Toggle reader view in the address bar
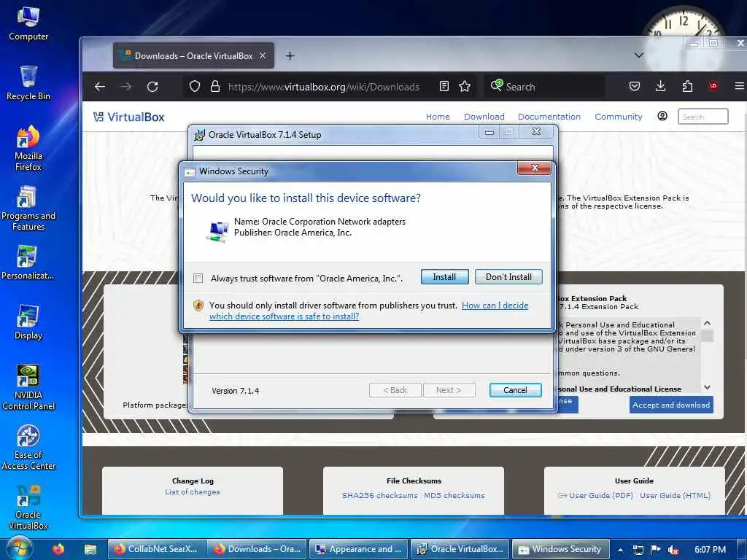The width and height of the screenshot is (747, 560). click(444, 86)
